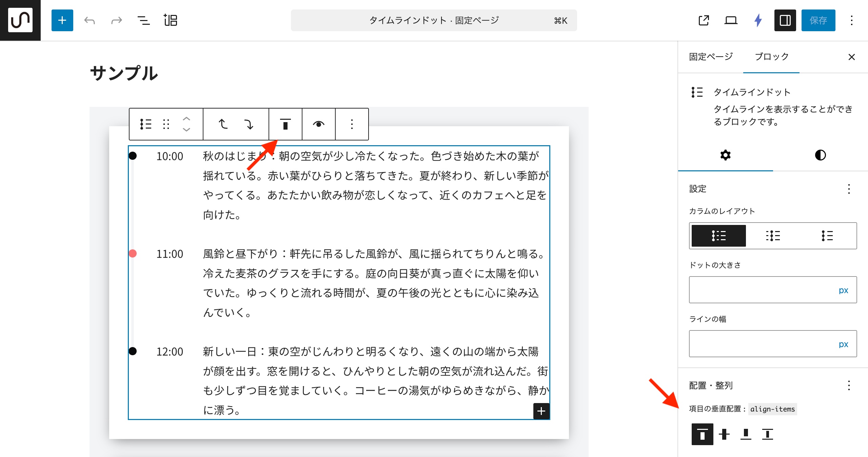Viewport: 868px width, 457px height.
Task: Open 設定 panel options menu
Action: 849,189
